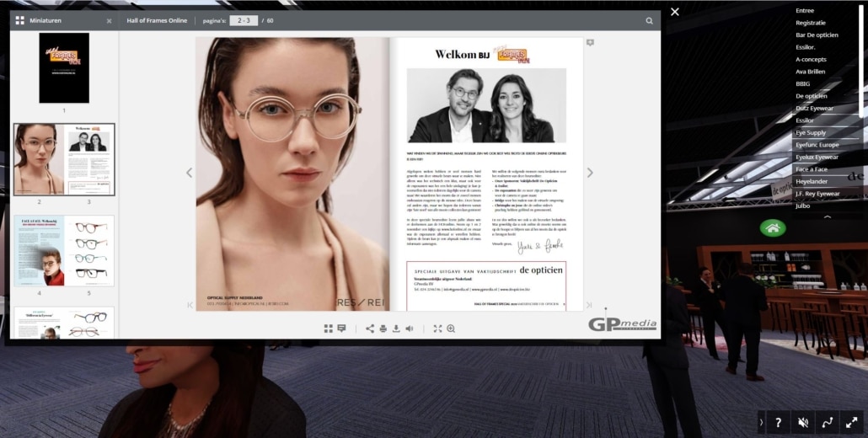The width and height of the screenshot is (868, 438).
Task: Toggle page-flip sound in viewer toolbar
Action: [x=410, y=328]
